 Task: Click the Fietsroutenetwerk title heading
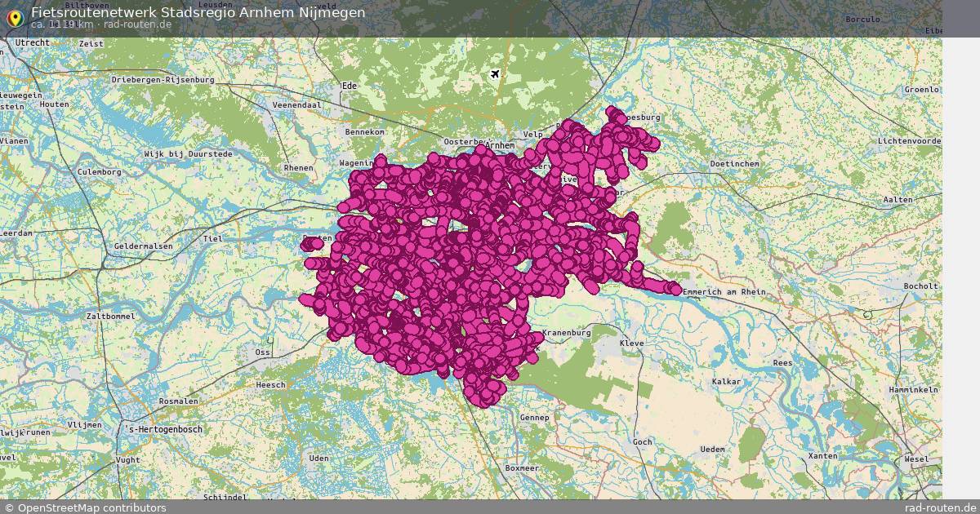point(198,12)
